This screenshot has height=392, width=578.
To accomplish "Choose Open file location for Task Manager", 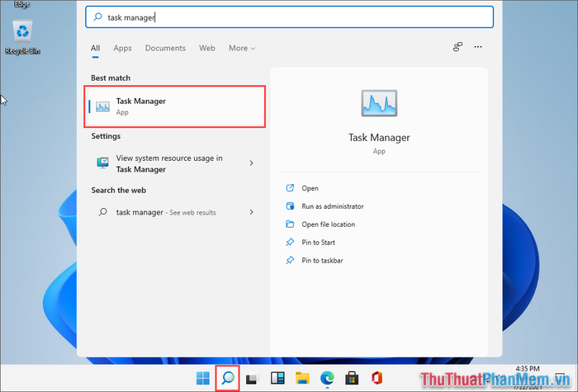I will coord(328,224).
